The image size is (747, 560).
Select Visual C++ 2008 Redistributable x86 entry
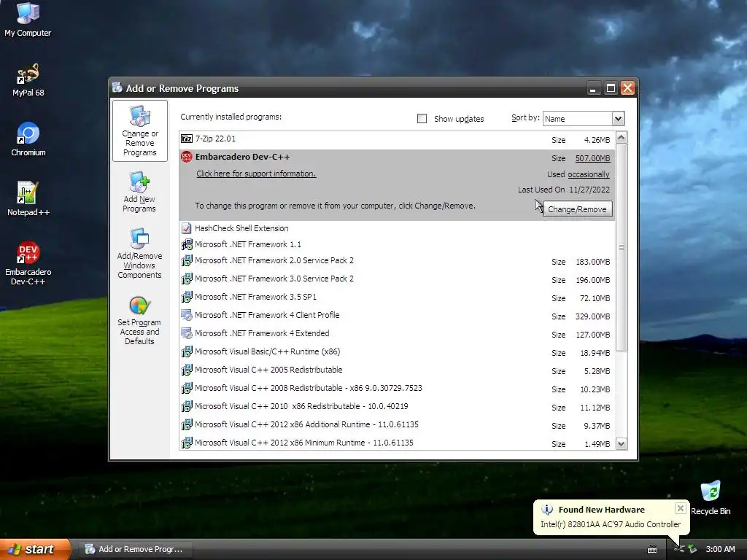(398, 389)
